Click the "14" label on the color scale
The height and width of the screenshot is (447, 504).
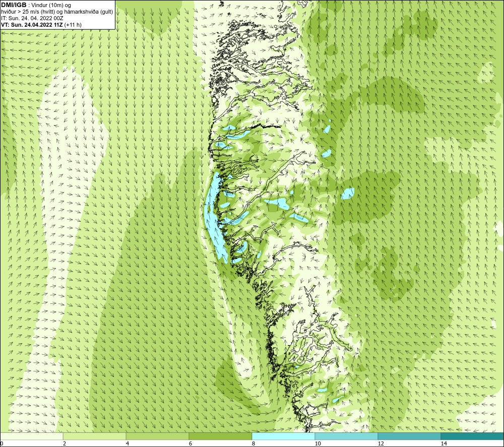pyautogui.click(x=444, y=443)
